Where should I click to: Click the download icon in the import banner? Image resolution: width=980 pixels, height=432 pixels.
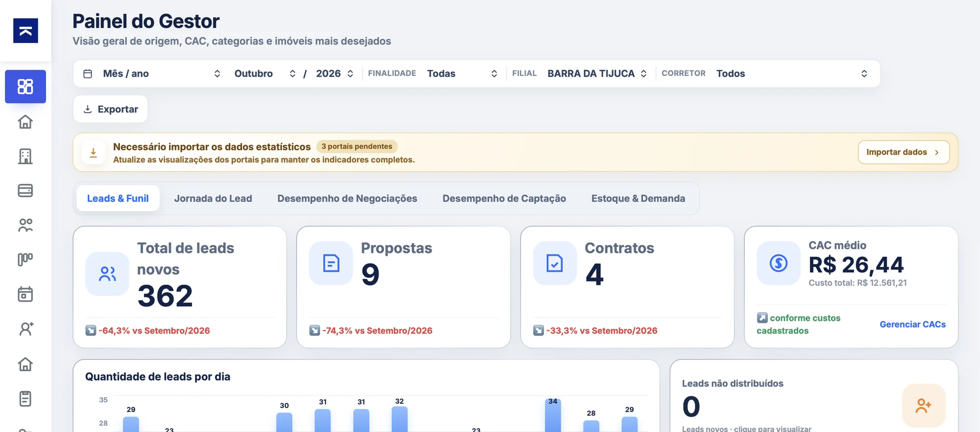coord(93,152)
